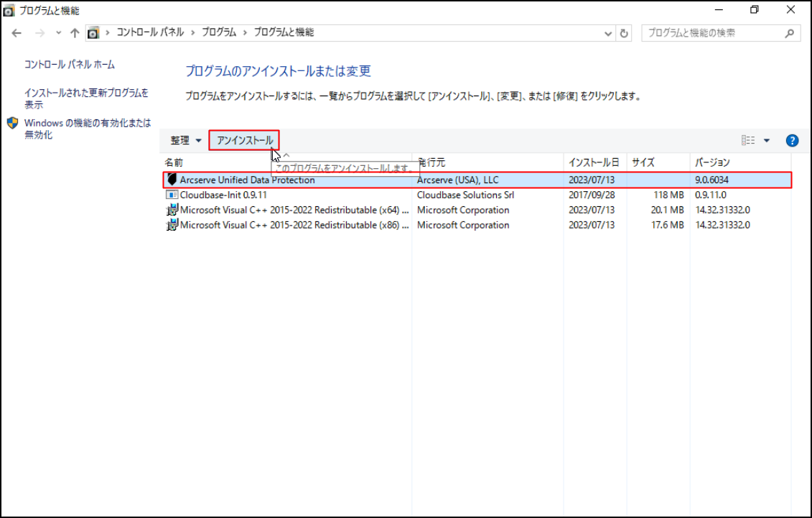Click publisher Arcserve (USA), LLC cell

tap(458, 180)
